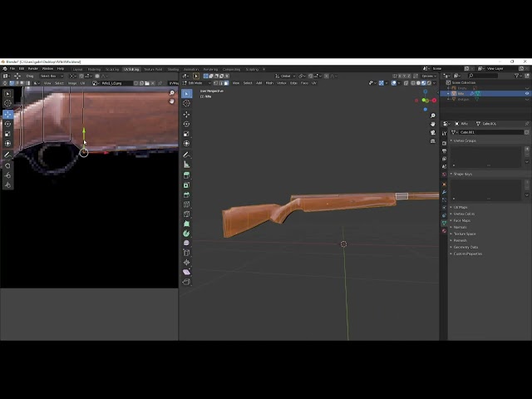Open the Image menu in UV editor
This screenshot has height=399, width=532.
click(72, 83)
